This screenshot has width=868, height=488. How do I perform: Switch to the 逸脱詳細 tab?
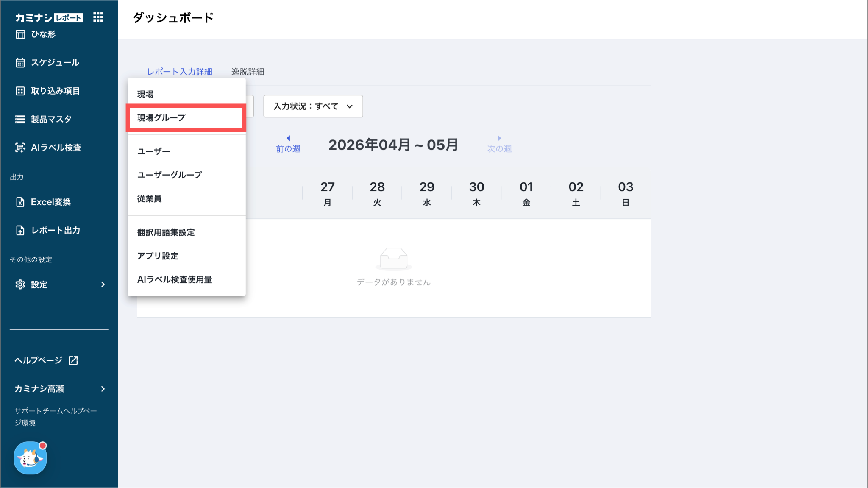(x=248, y=72)
